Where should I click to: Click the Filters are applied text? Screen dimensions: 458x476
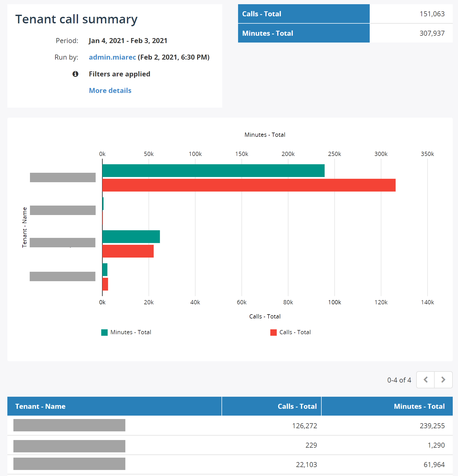(120, 74)
